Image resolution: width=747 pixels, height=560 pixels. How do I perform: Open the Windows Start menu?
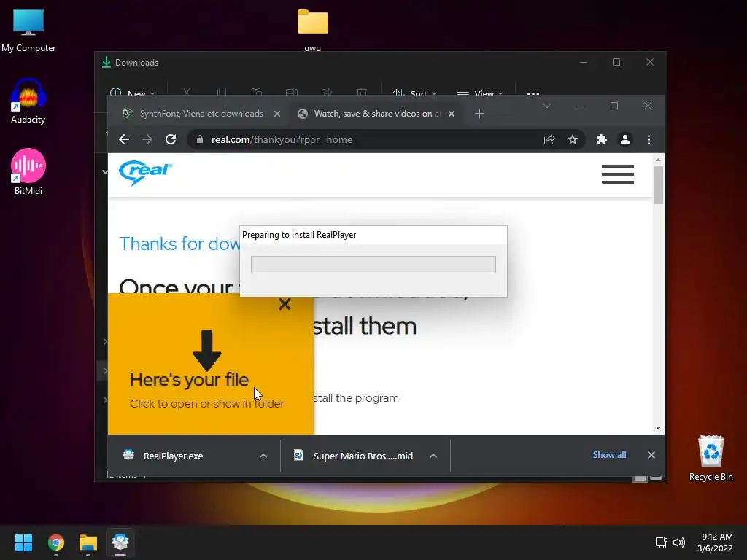(23, 542)
